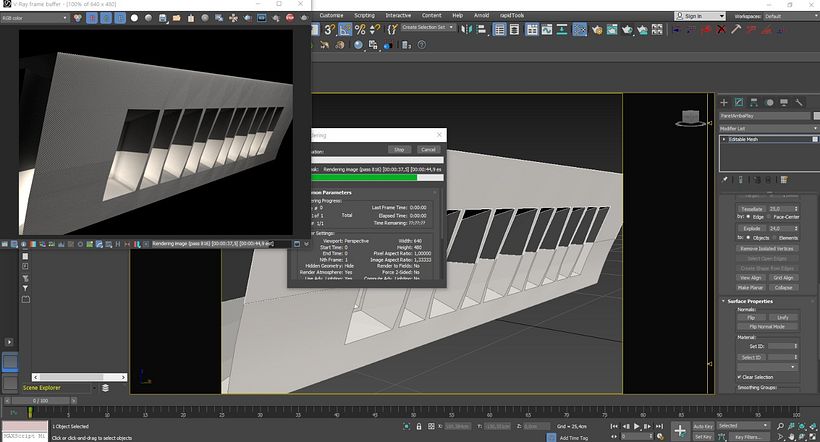Click View Align button
The image size is (820, 442).
click(x=751, y=278)
